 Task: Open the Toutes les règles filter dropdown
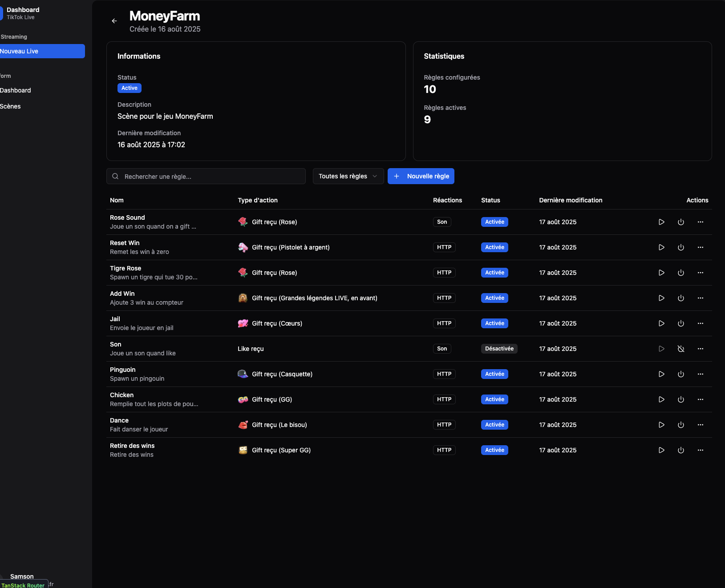(348, 176)
